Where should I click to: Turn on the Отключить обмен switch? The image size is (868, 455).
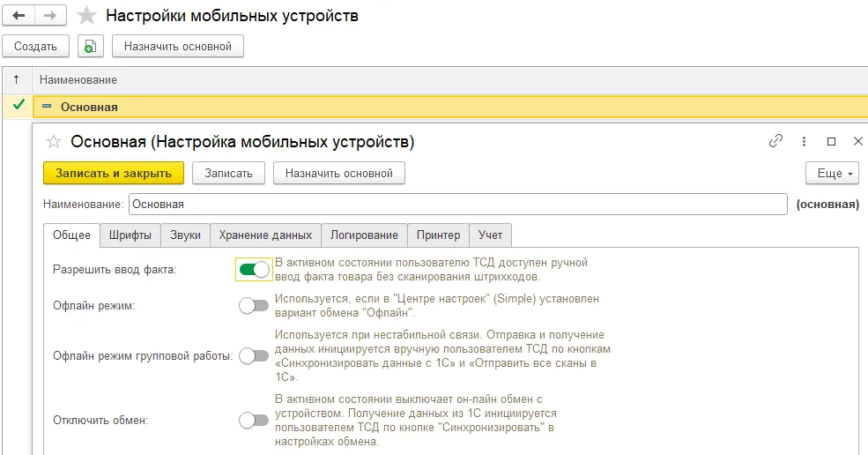(254, 420)
